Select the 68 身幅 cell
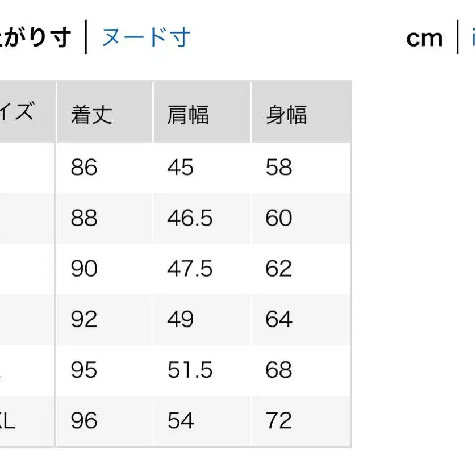 (x=279, y=370)
